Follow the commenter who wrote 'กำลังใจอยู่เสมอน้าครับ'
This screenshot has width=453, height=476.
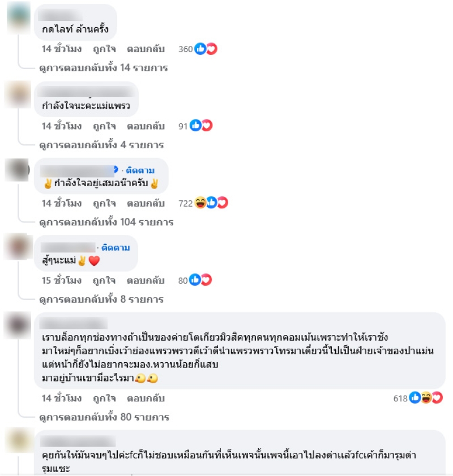click(140, 170)
